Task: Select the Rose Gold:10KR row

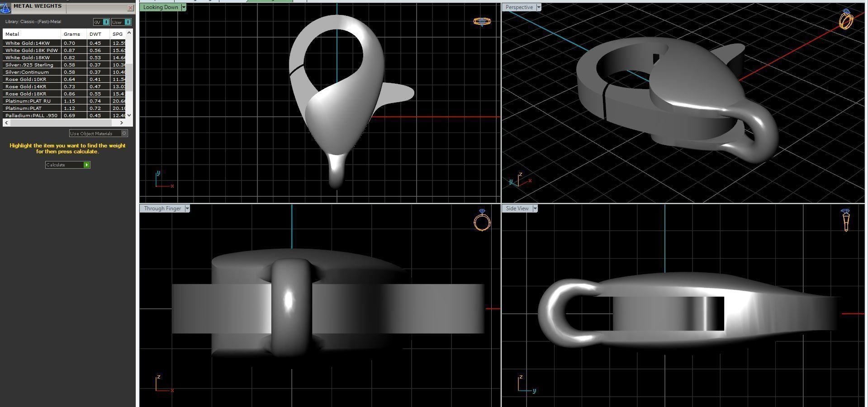Action: [x=65, y=79]
